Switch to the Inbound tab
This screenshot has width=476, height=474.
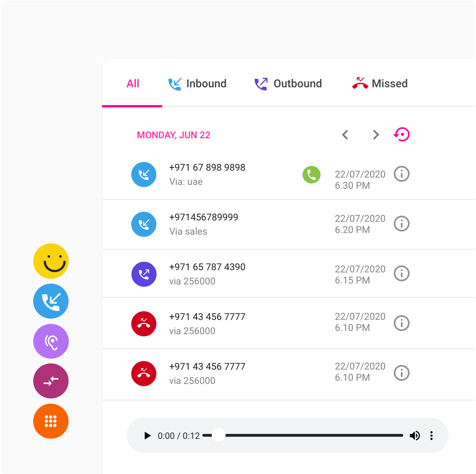coord(197,84)
